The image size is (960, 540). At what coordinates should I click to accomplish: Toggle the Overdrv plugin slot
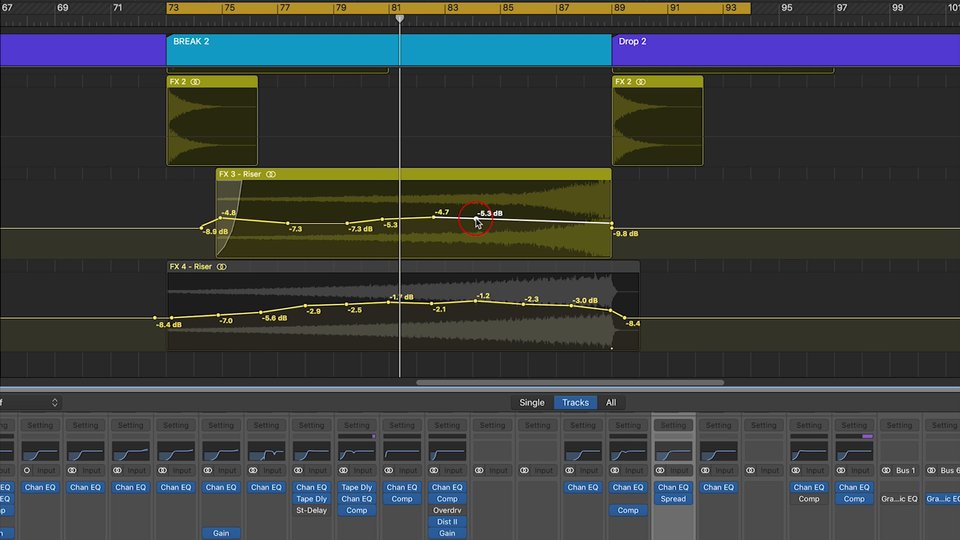(447, 510)
